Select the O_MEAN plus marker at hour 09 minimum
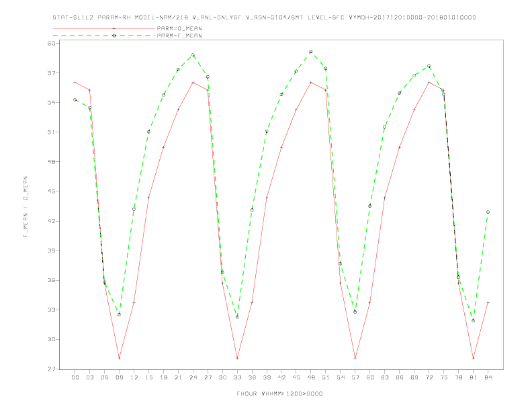This screenshot has height=411, width=532. tap(119, 358)
